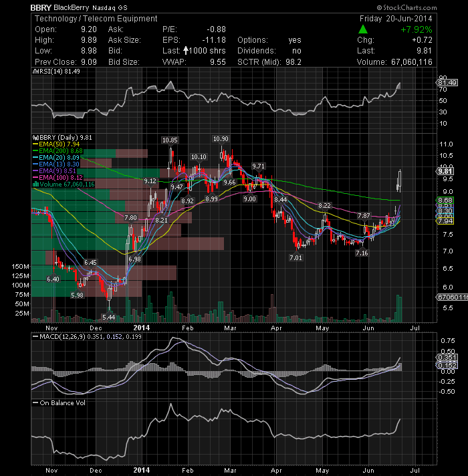Click the 9.71 price label

[x=258, y=166]
